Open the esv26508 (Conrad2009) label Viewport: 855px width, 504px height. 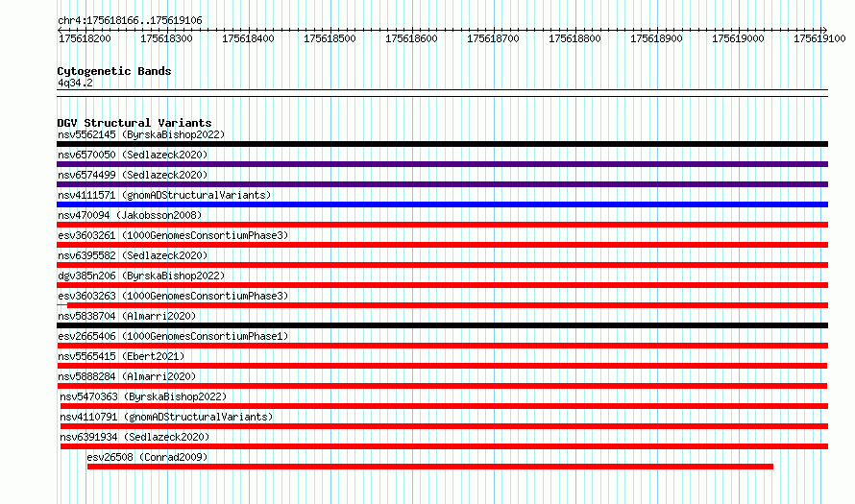pyautogui.click(x=147, y=457)
